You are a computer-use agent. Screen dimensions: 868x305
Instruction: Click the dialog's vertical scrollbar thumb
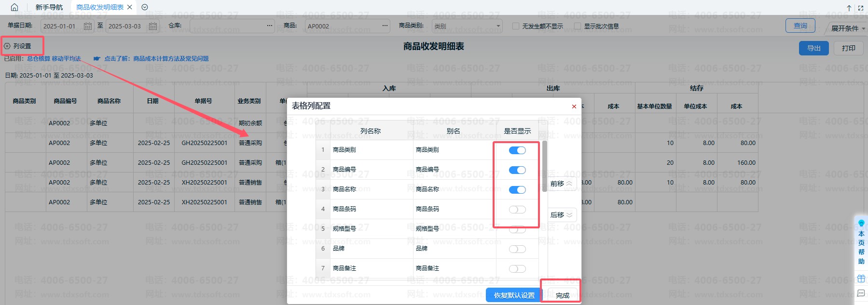coord(545,166)
